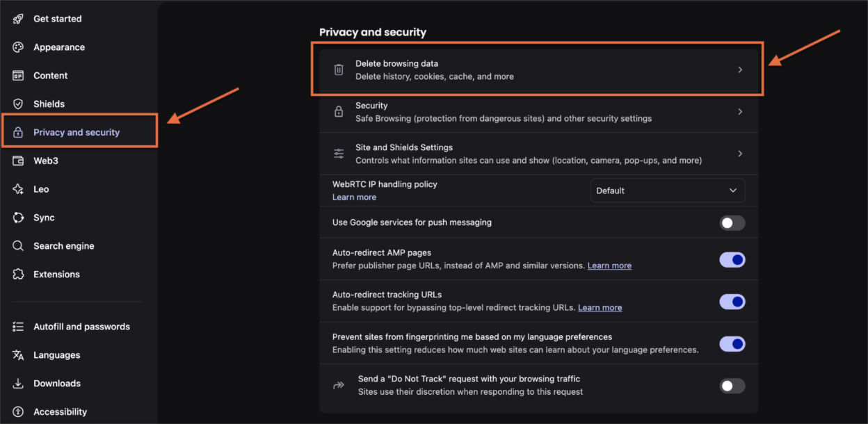Image resolution: width=868 pixels, height=424 pixels.
Task: Turn off Auto-redirect tracking URLs switch
Action: coord(732,302)
